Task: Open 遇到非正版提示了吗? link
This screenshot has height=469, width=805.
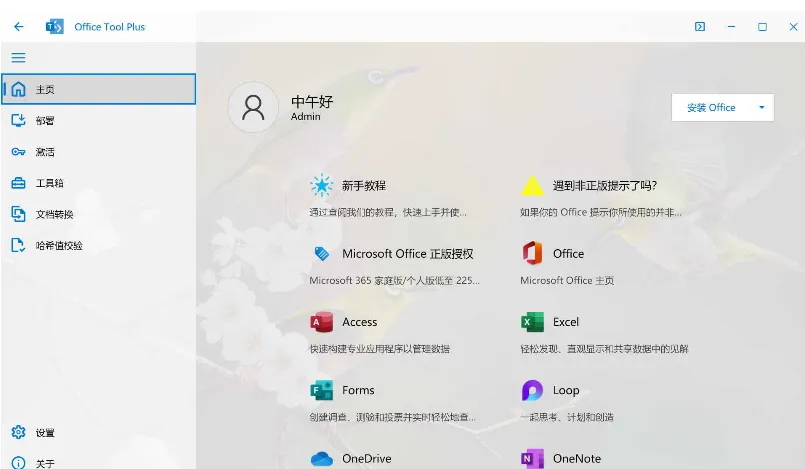Action: click(x=605, y=186)
